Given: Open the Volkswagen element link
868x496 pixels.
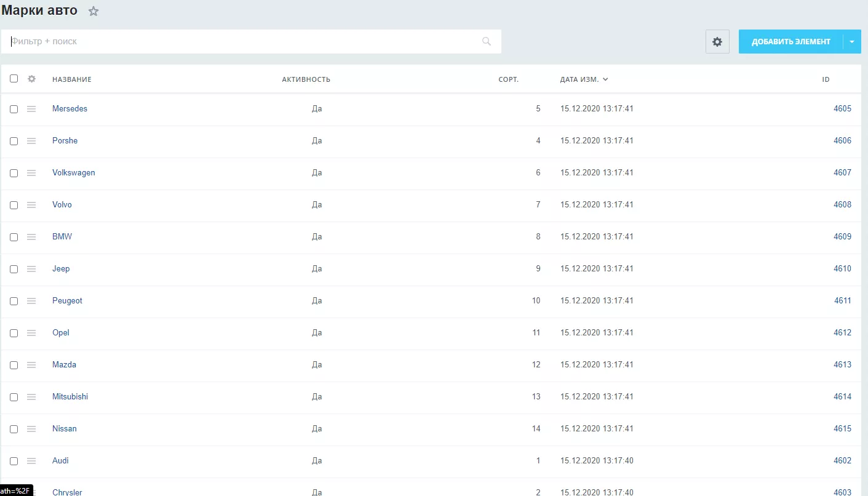Looking at the screenshot, I should click(74, 173).
